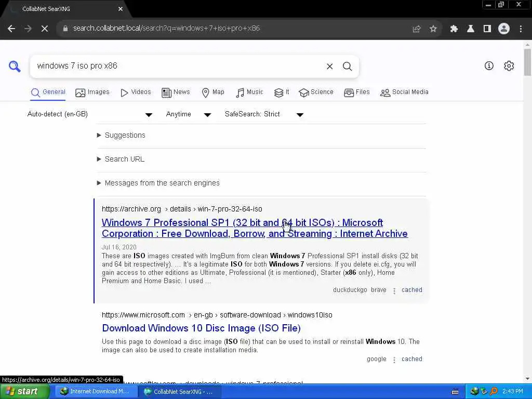Open the on-screen keyboard tray icon
The image size is (532, 399).
pyautogui.click(x=455, y=392)
